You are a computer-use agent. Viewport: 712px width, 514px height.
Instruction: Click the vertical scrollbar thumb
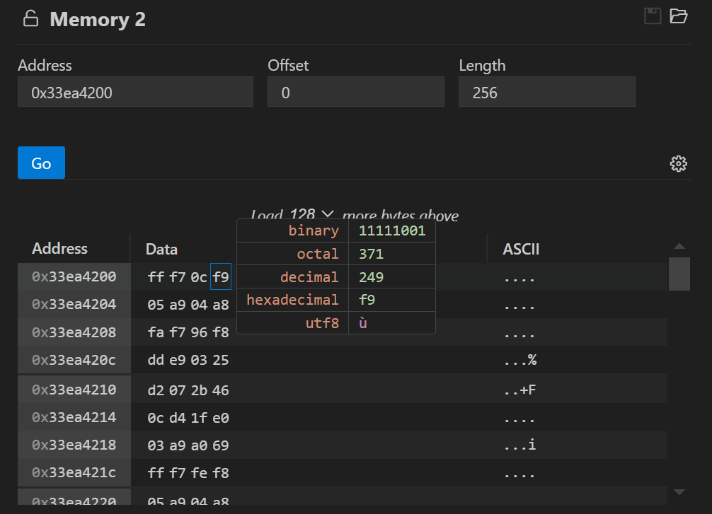[x=679, y=273]
